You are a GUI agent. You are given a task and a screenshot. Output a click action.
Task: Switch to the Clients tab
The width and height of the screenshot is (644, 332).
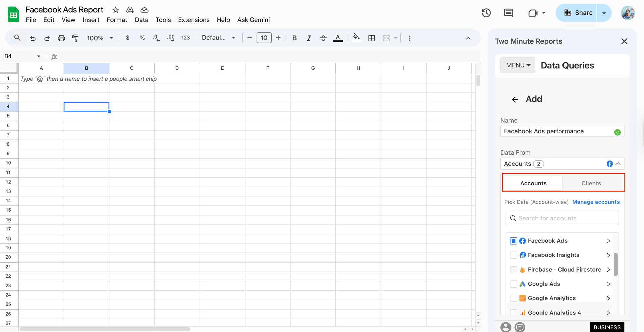point(591,183)
